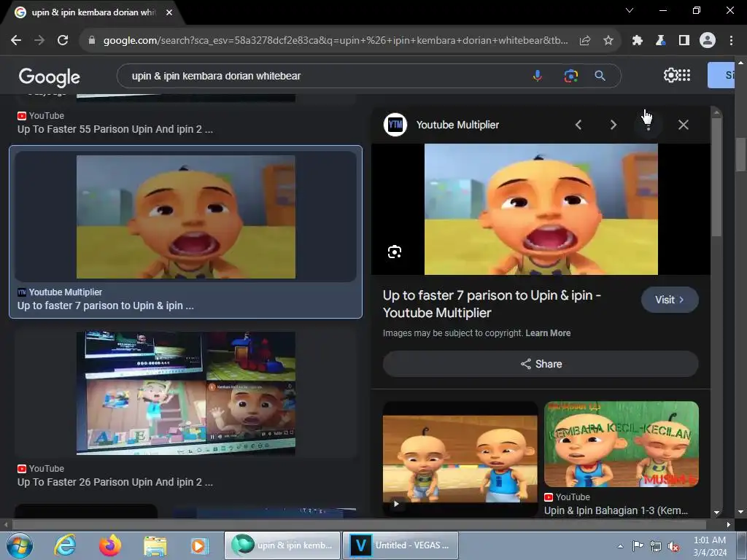Click preview panel scroll down arrow
Viewport: 747px width, 560px height.
click(x=716, y=513)
